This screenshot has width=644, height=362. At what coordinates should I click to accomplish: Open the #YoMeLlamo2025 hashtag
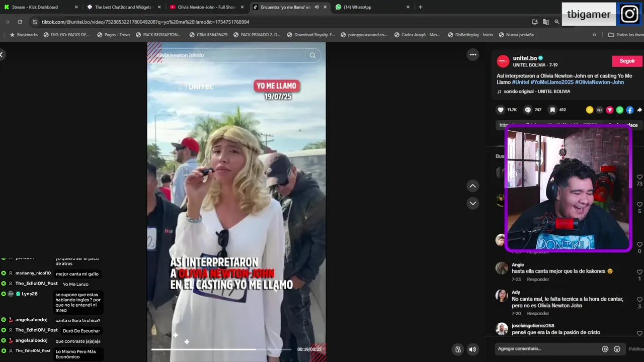[x=552, y=82]
